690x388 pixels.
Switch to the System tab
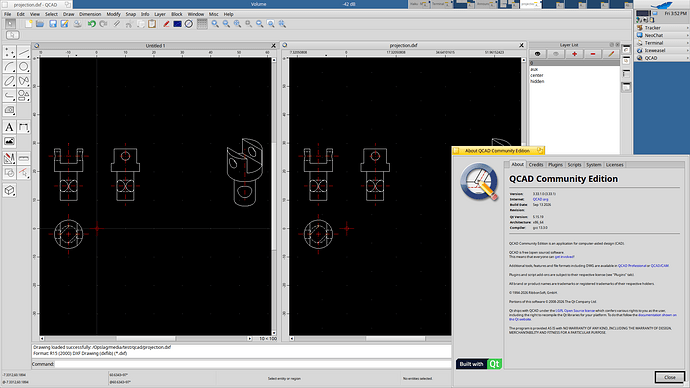594,165
